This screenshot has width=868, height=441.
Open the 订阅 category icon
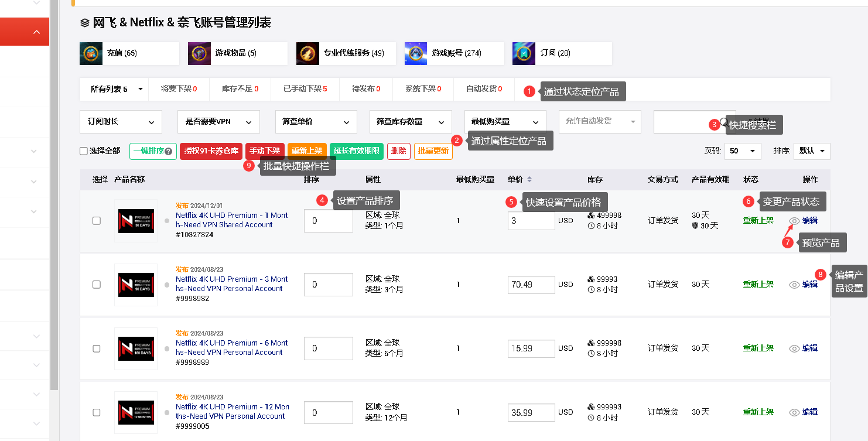pos(524,53)
